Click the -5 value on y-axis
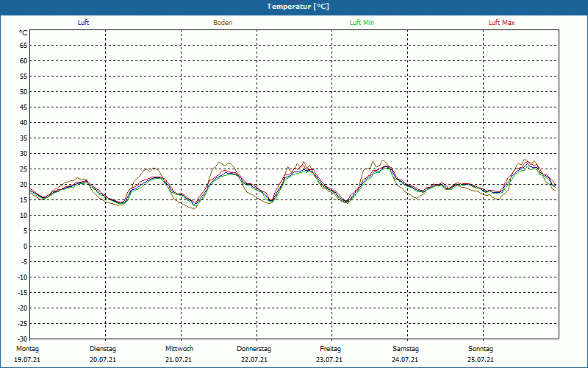The height and width of the screenshot is (368, 588). point(24,262)
